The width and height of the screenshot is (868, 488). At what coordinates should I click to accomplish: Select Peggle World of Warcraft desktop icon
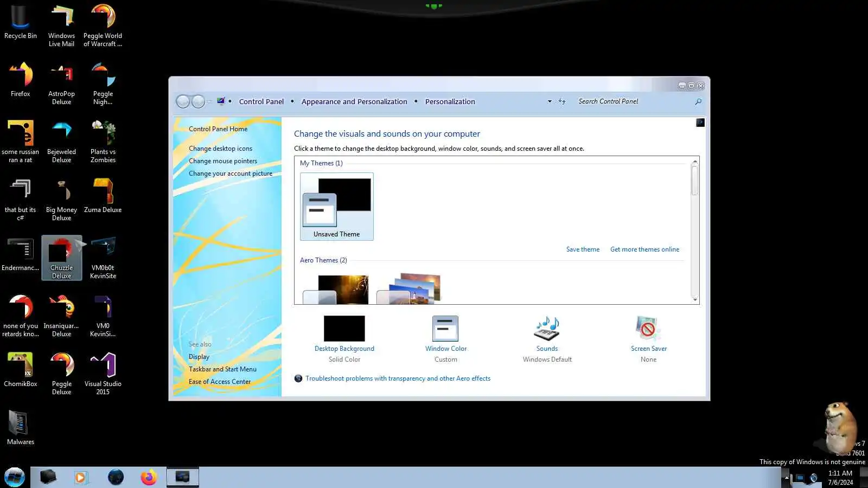[x=103, y=26]
